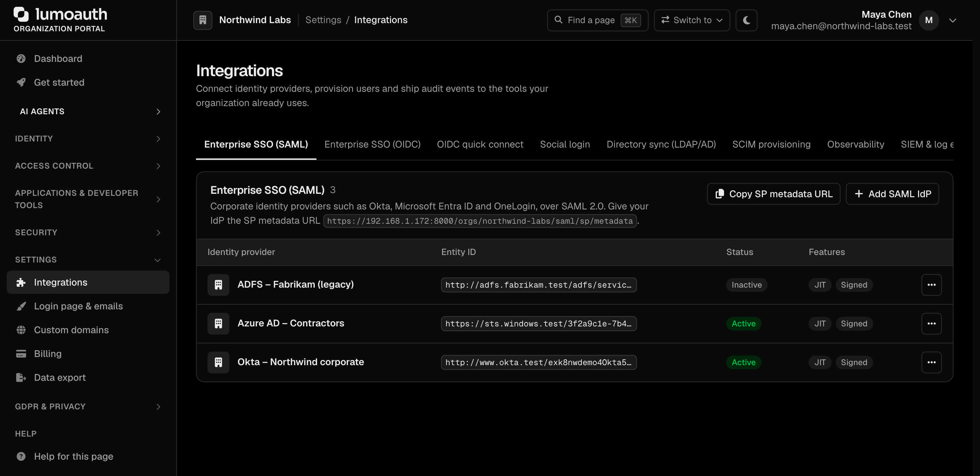Expand the Security sidebar section

[x=88, y=232]
